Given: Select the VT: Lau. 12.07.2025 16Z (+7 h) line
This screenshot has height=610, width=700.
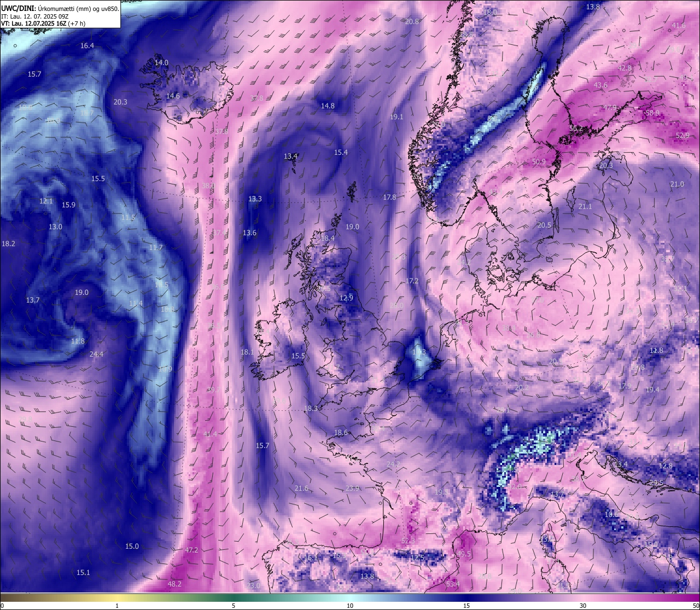Looking at the screenshot, I should pyautogui.click(x=43, y=24).
